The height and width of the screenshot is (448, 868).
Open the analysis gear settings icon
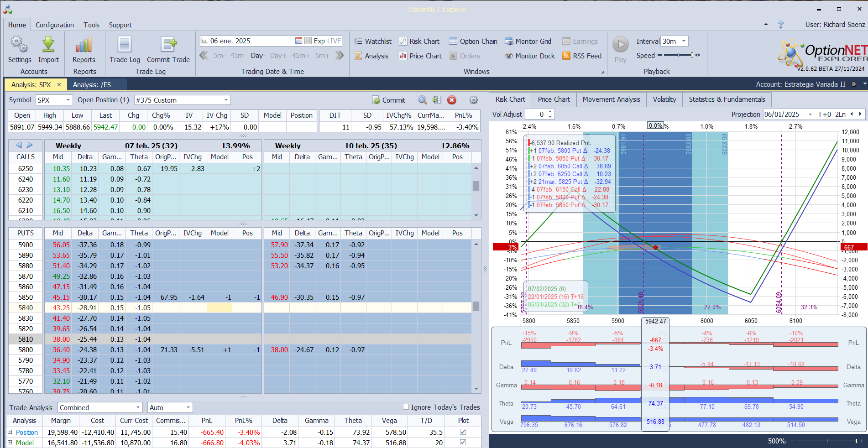(x=474, y=100)
